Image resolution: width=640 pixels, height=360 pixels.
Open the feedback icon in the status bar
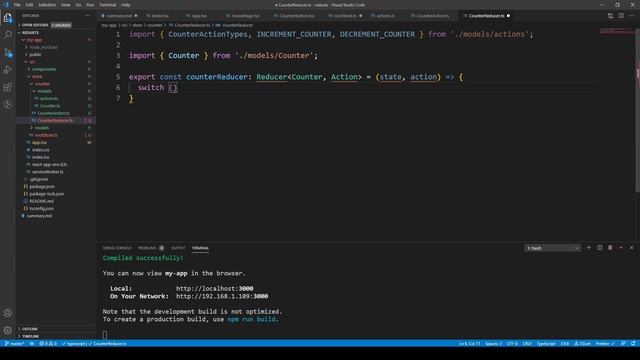[x=623, y=344]
